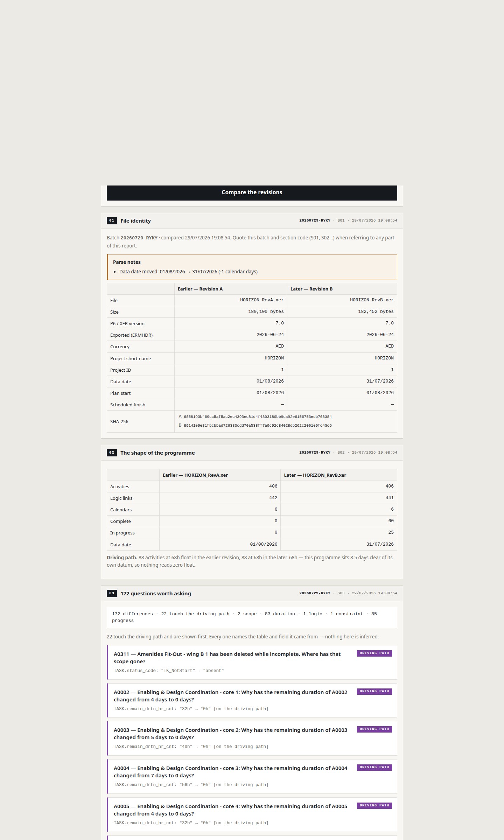Select the "P6 / XER version" row label
The image size is (504, 840).
coord(127,324)
